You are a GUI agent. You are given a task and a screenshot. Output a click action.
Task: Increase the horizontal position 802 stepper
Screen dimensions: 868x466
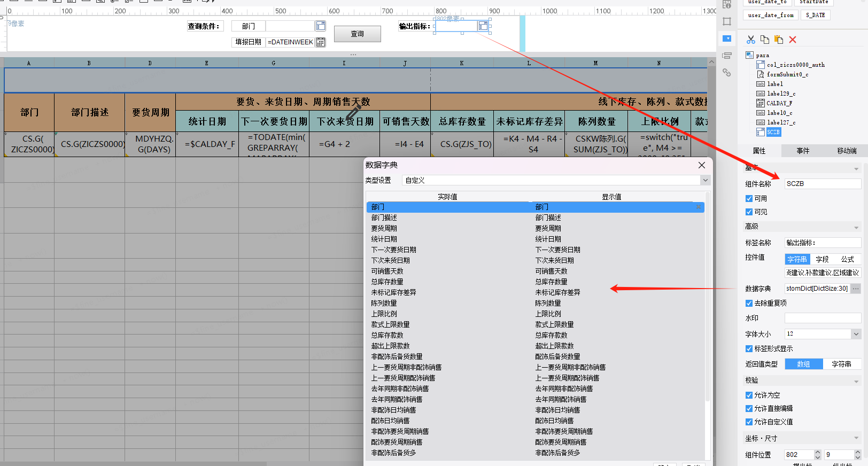pyautogui.click(x=817, y=452)
